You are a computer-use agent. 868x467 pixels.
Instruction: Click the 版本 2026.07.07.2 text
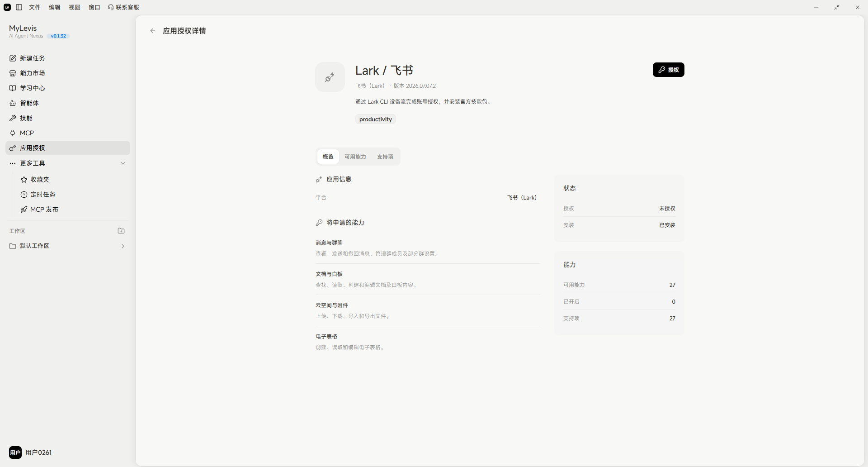point(415,86)
